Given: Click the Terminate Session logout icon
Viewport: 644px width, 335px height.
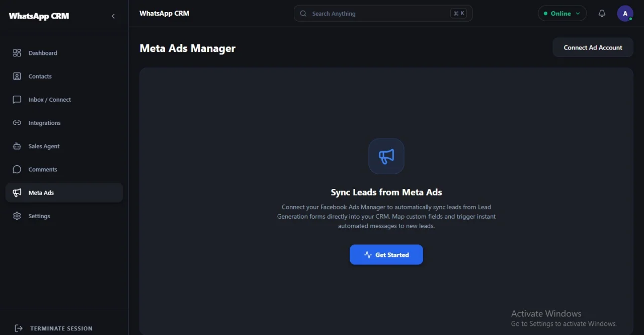Looking at the screenshot, I should [x=19, y=328].
